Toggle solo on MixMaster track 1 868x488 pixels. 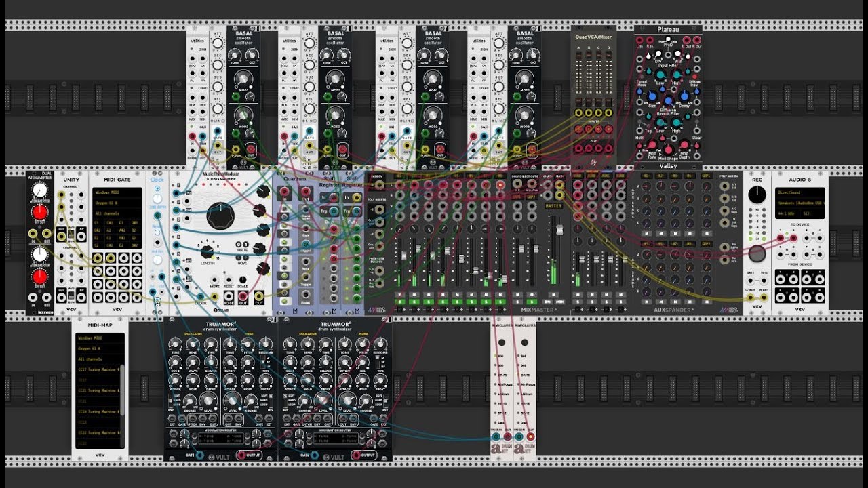[x=400, y=302]
